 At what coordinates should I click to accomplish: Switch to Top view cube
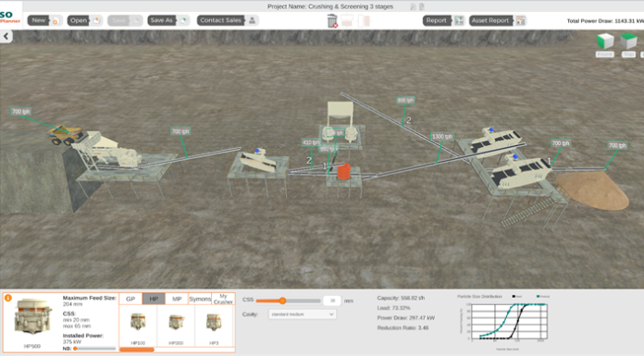[x=628, y=41]
